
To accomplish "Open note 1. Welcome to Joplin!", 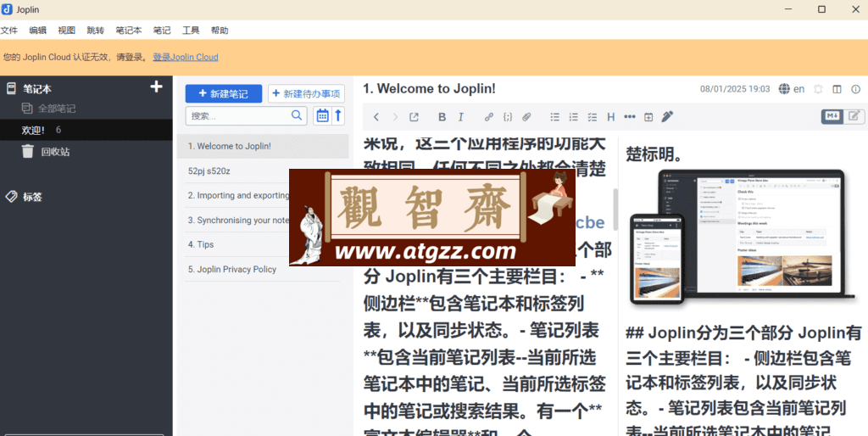I will 263,146.
